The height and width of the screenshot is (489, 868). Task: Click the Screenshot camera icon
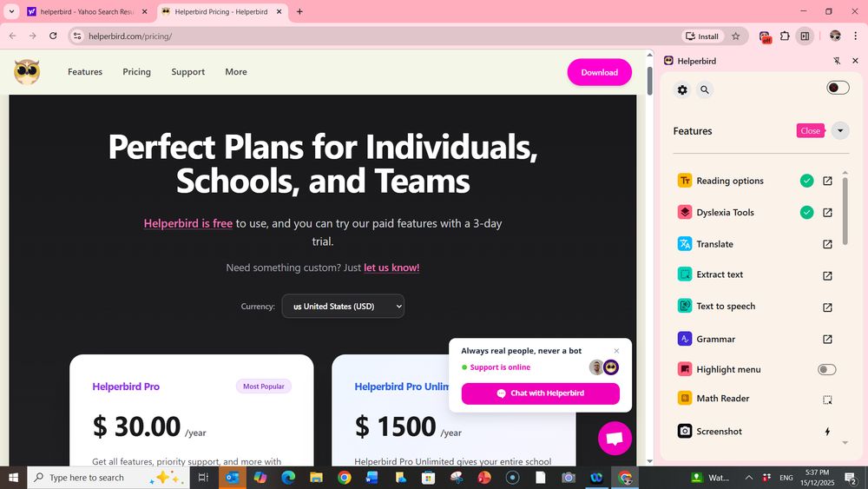(685, 431)
